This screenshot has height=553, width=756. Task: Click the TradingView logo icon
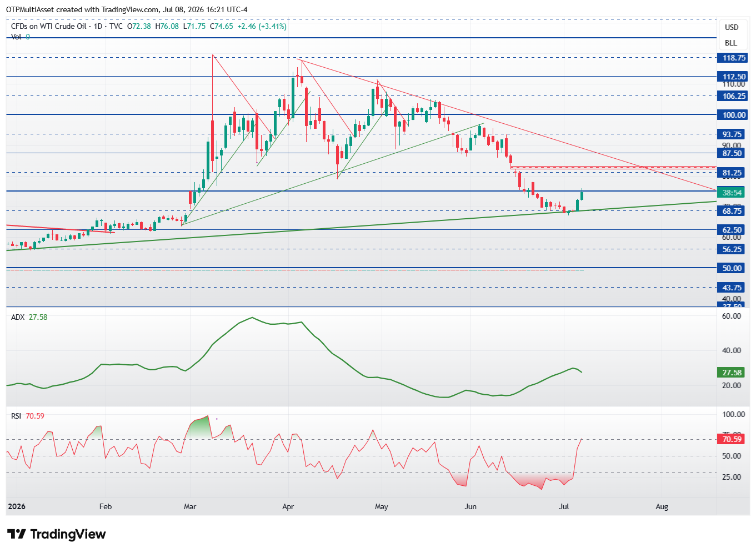point(16,534)
